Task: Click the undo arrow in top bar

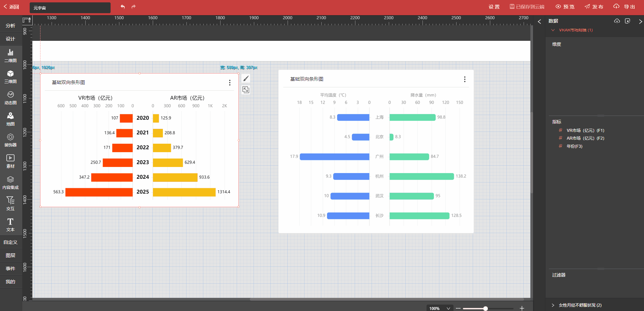Action: pyautogui.click(x=123, y=7)
